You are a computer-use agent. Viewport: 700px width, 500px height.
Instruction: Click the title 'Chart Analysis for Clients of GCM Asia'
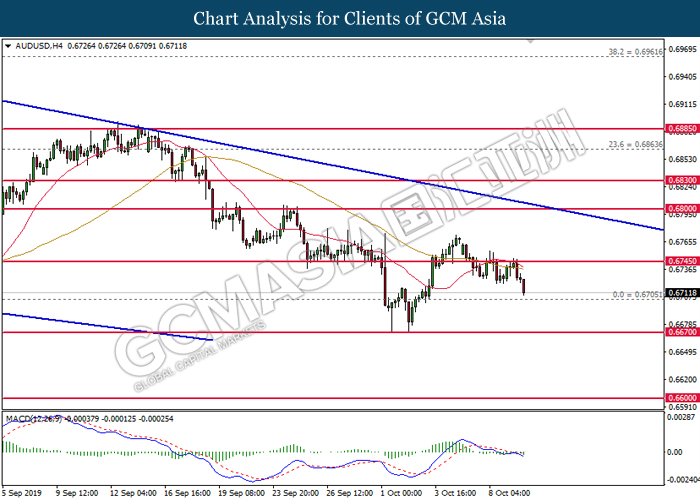tap(350, 19)
